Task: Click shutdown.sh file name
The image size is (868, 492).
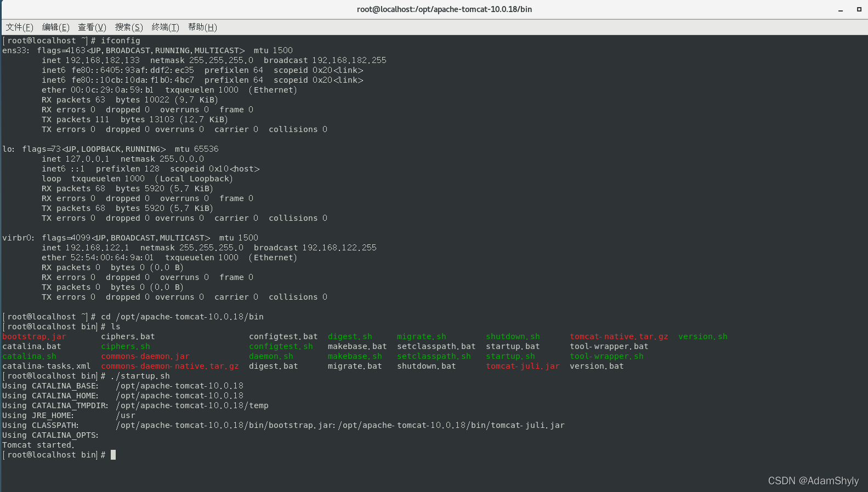Action: (x=513, y=336)
